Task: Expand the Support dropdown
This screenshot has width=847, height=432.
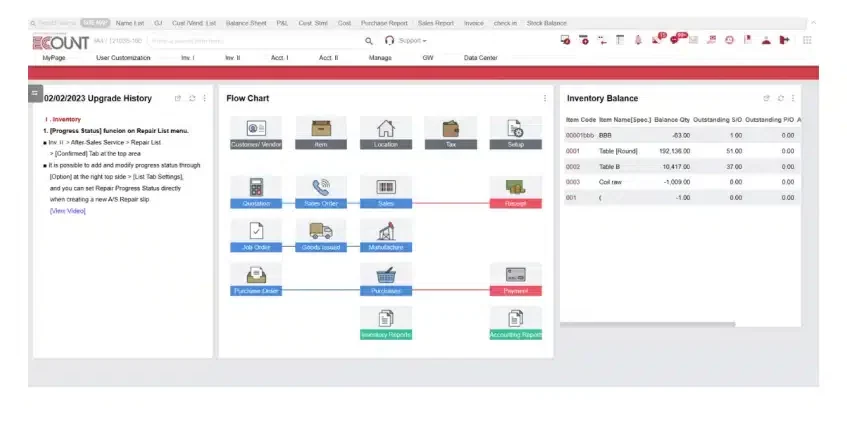Action: click(413, 41)
